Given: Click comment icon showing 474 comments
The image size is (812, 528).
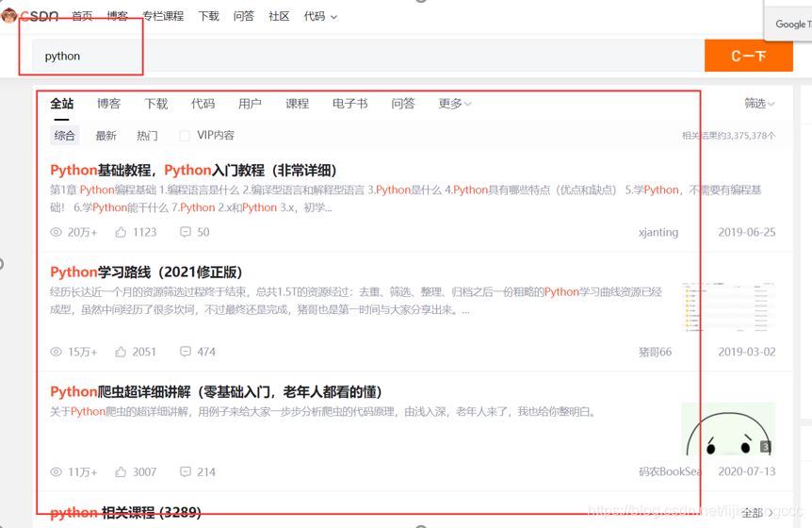Looking at the screenshot, I should point(186,352).
